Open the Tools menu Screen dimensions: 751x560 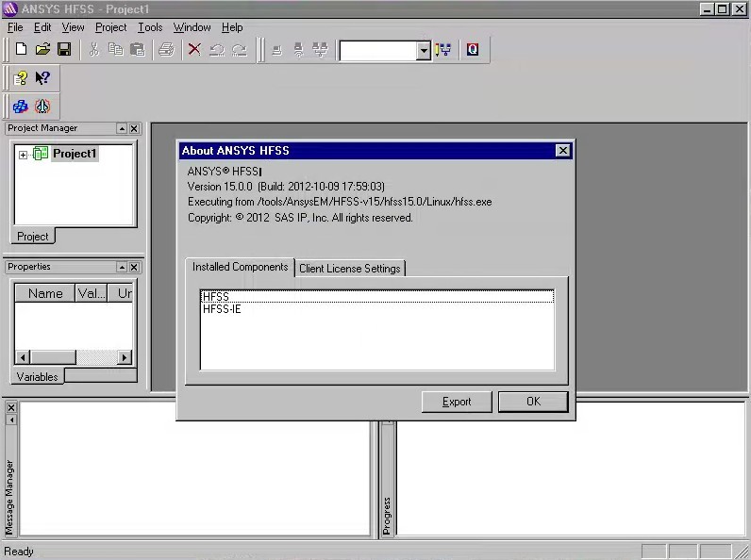click(x=150, y=27)
